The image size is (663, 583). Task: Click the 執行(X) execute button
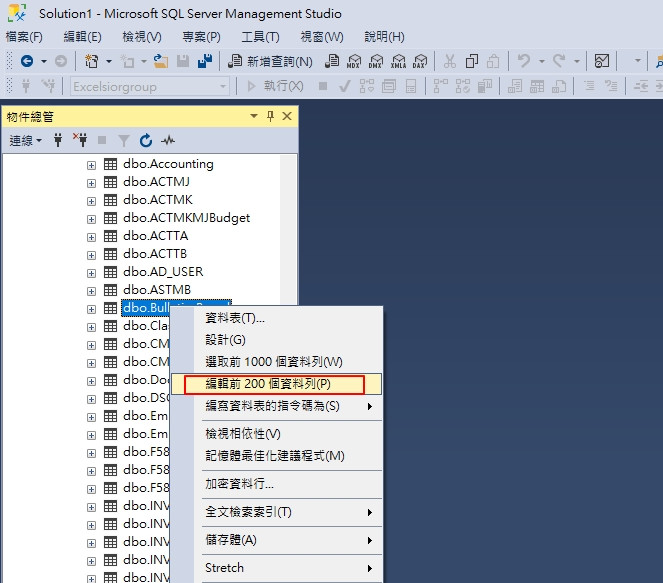tap(275, 86)
